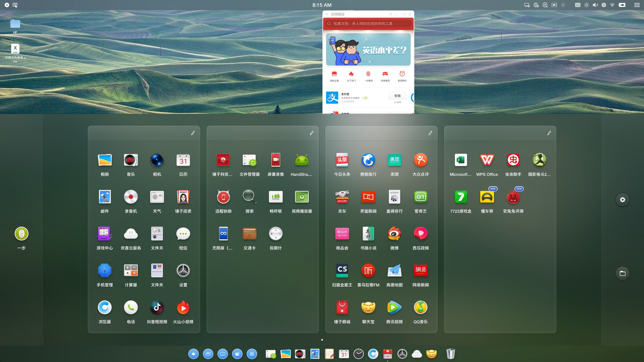The width and height of the screenshot is (644, 362).
Task: Open the 指南针 compass app
Action: coord(275,234)
